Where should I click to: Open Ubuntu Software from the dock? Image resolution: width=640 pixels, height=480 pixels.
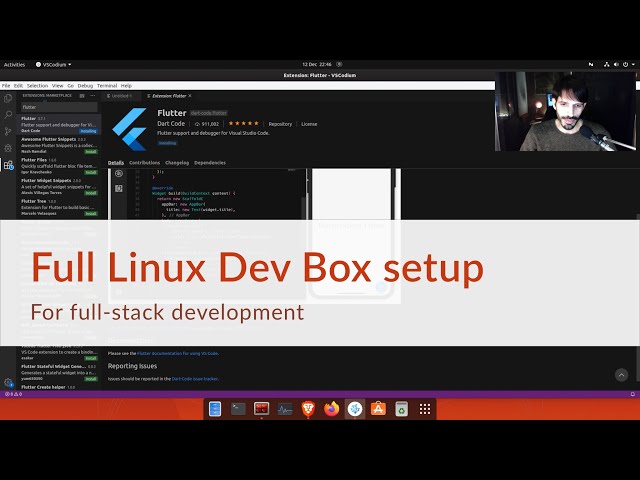[x=378, y=409]
